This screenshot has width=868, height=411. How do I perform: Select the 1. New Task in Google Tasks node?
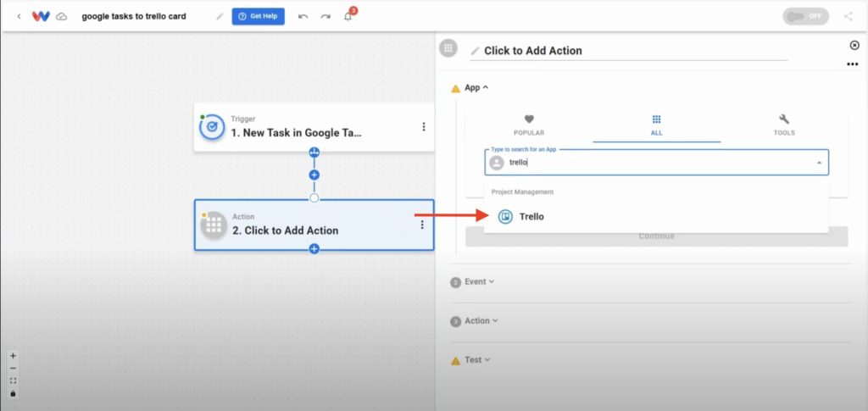click(314, 126)
